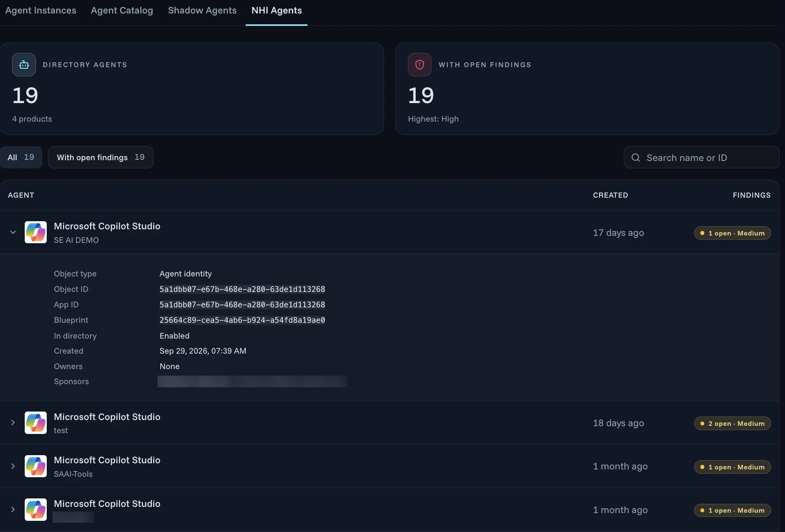Expand the test agent row
This screenshot has width=785, height=532.
[13, 423]
